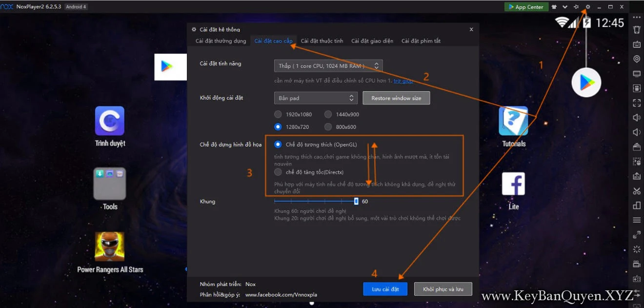The width and height of the screenshot is (644, 308).
Task: Close the Cài đặt hệ thống dialog
Action: tap(471, 29)
